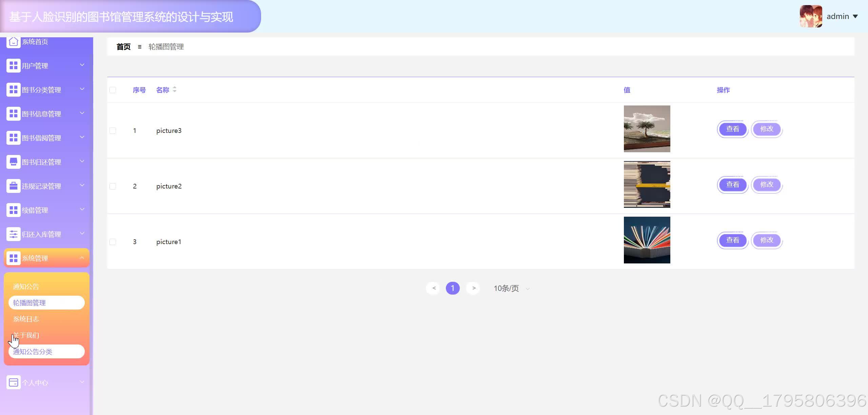
Task: Click the system home house icon
Action: click(13, 42)
